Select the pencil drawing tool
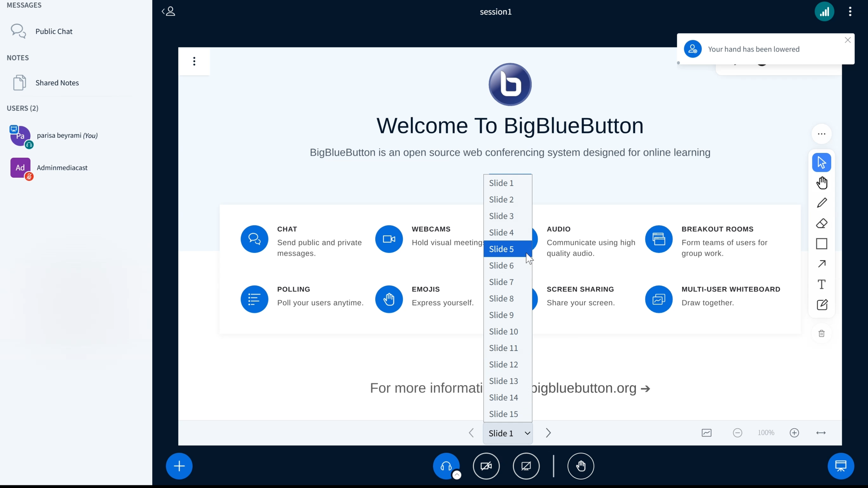The image size is (868, 488). (822, 203)
